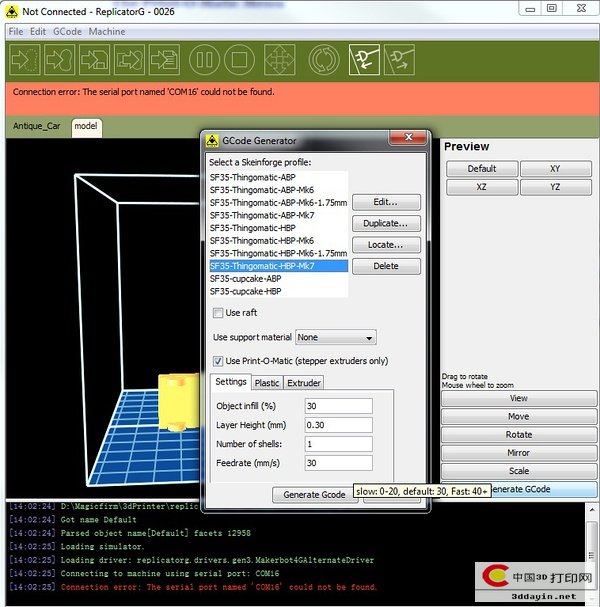The image size is (600, 607).
Task: Click the GCode Generator dialog logo icon
Action: coord(212,141)
